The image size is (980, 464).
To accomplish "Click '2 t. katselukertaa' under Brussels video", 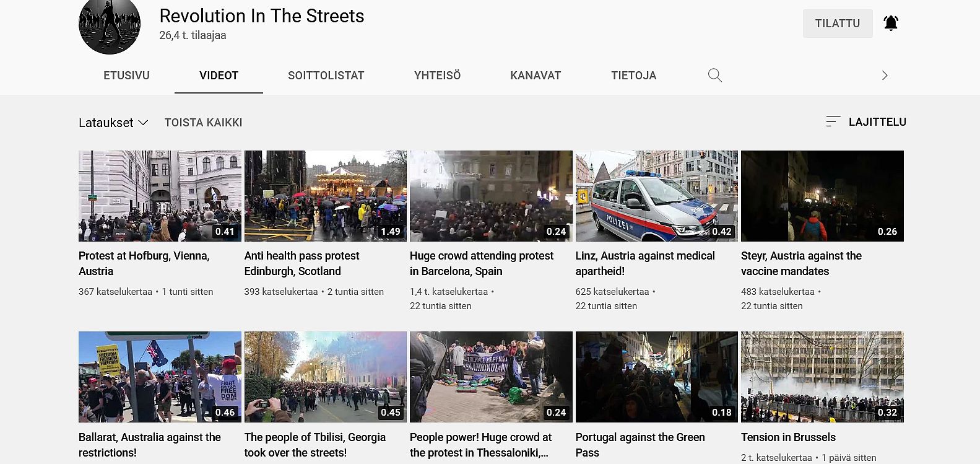I will [x=776, y=458].
